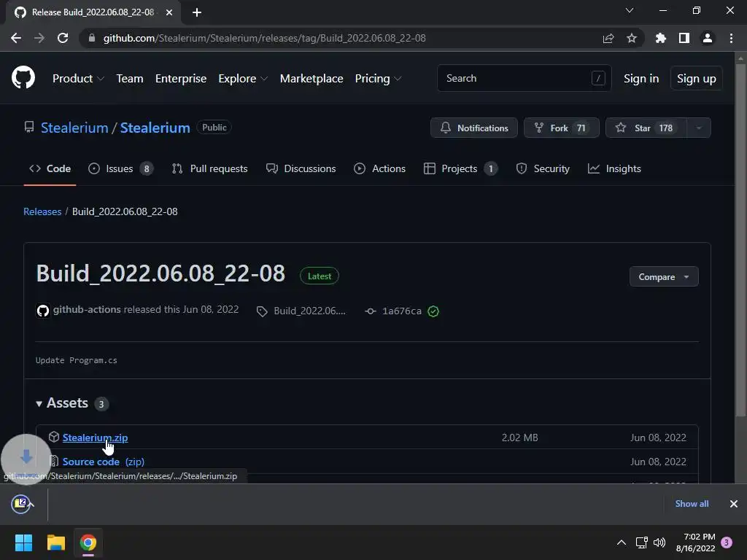Image resolution: width=747 pixels, height=560 pixels.
Task: Open the Security tab
Action: tap(543, 168)
